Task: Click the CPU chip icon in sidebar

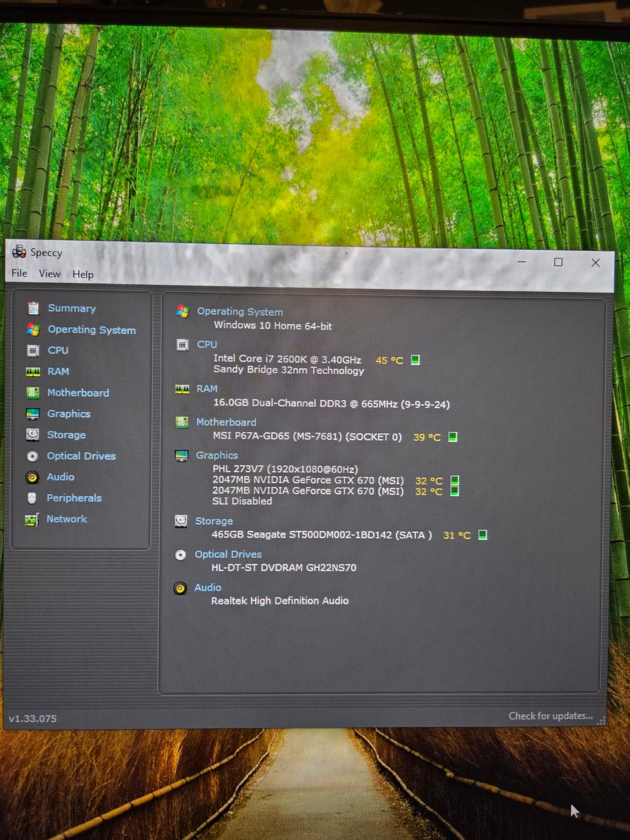Action: point(33,350)
